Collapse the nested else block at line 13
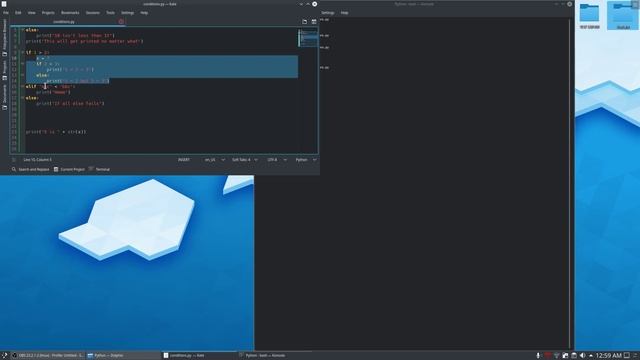 [22, 75]
